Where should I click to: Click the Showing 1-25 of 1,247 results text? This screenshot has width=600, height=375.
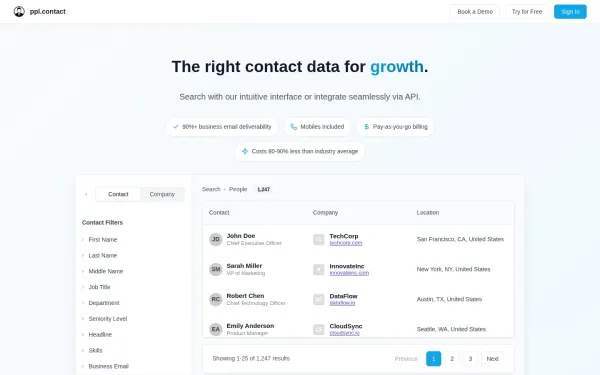251,359
